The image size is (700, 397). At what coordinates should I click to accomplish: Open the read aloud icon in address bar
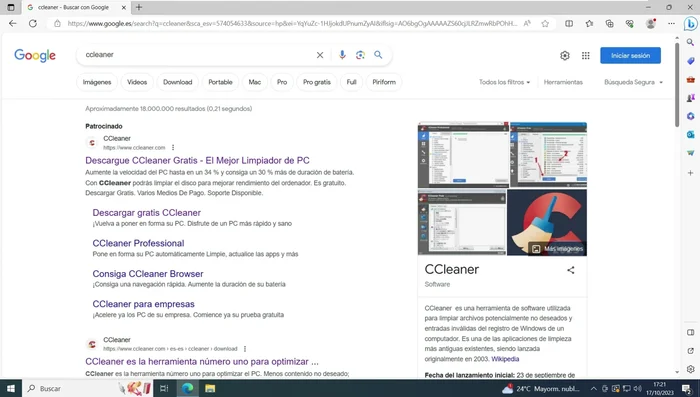pos(527,24)
